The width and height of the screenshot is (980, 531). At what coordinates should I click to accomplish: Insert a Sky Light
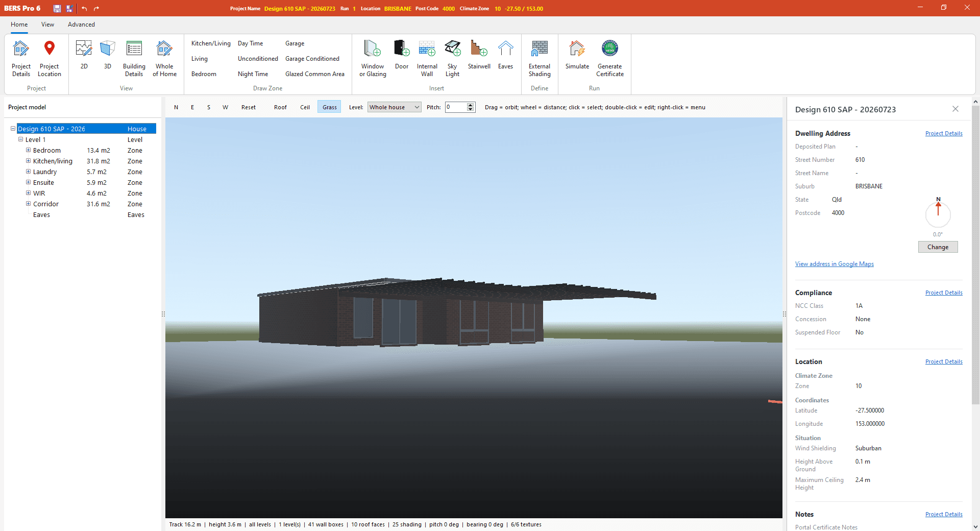pos(452,58)
